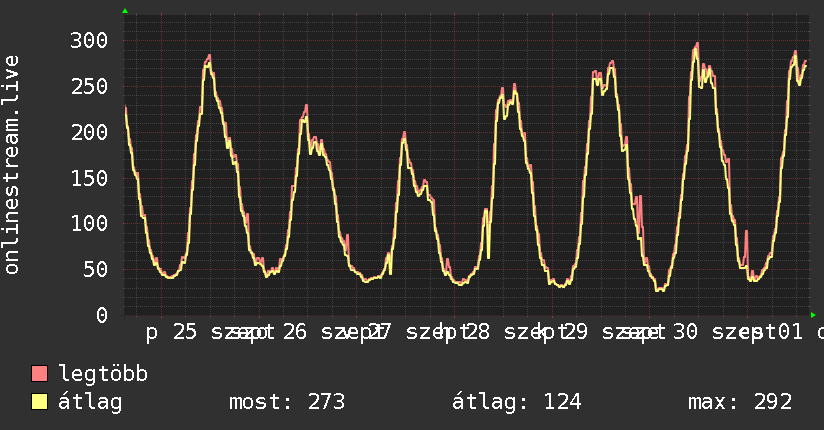Click the 50 y-axis label

coord(96,269)
